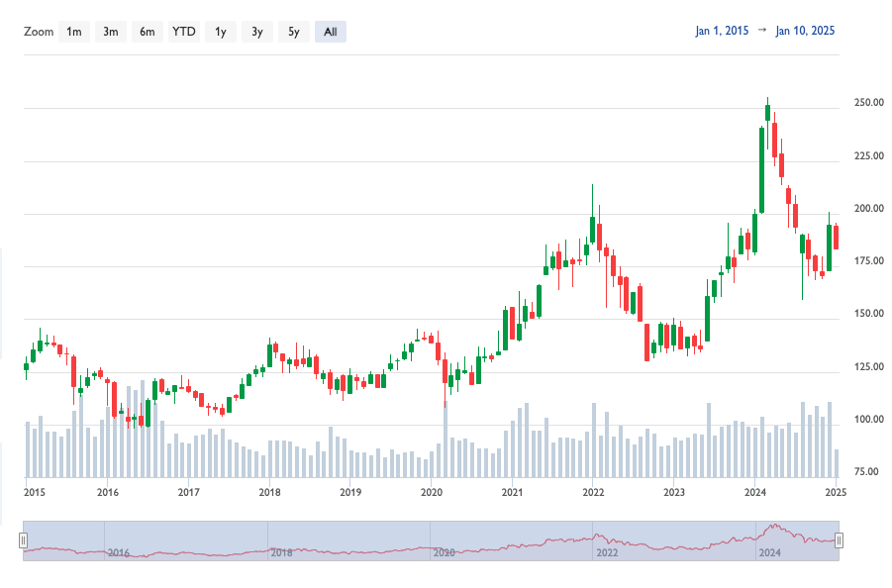Select the YTD zoom range
Image resolution: width=892 pixels, height=588 pixels.
pos(184,32)
